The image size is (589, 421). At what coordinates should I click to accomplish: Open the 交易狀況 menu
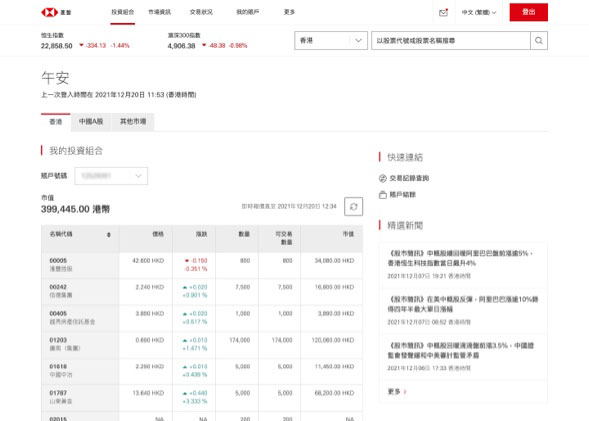(x=201, y=12)
